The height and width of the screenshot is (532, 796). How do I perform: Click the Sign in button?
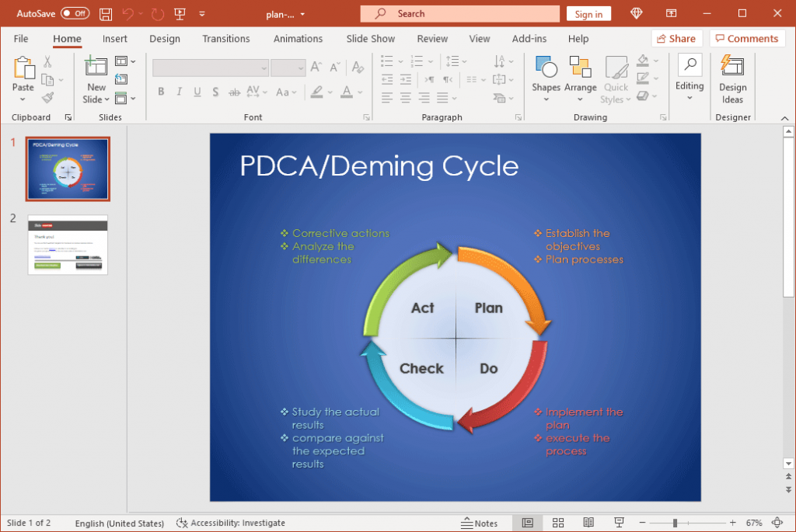[588, 13]
